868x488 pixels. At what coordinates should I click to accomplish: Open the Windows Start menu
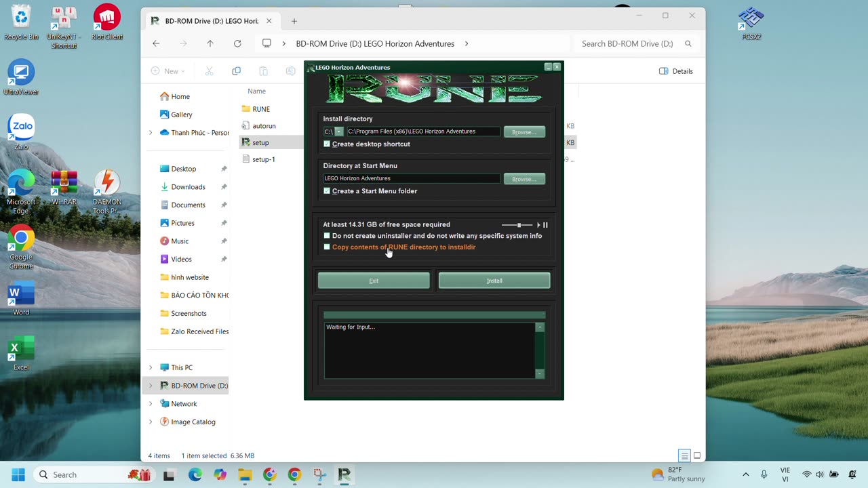[18, 474]
